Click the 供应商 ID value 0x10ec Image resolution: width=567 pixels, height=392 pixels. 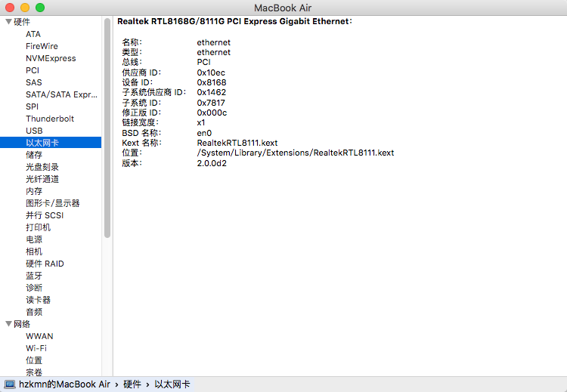pos(211,73)
